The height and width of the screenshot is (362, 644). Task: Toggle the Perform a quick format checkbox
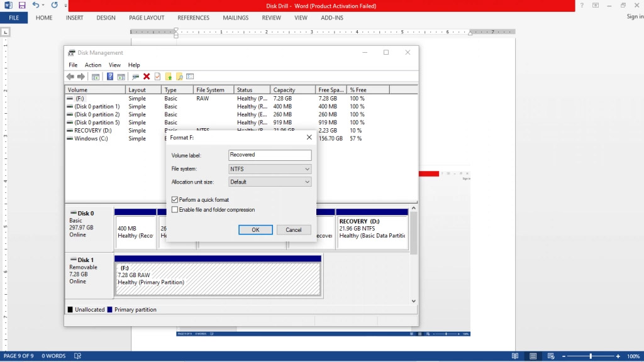tap(175, 200)
